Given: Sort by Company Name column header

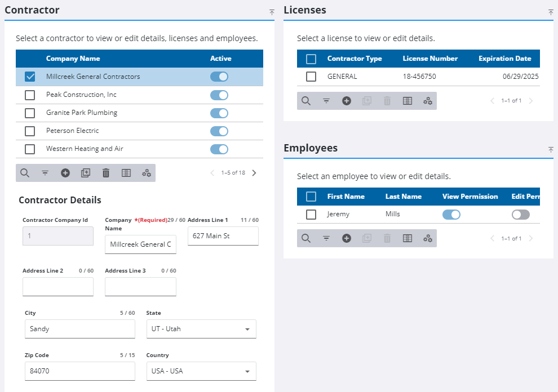Looking at the screenshot, I should (x=73, y=59).
